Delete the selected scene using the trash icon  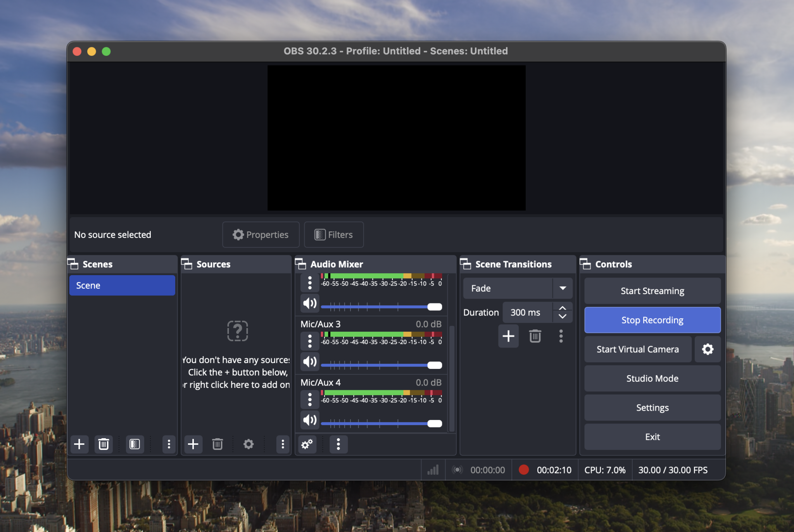point(103,444)
